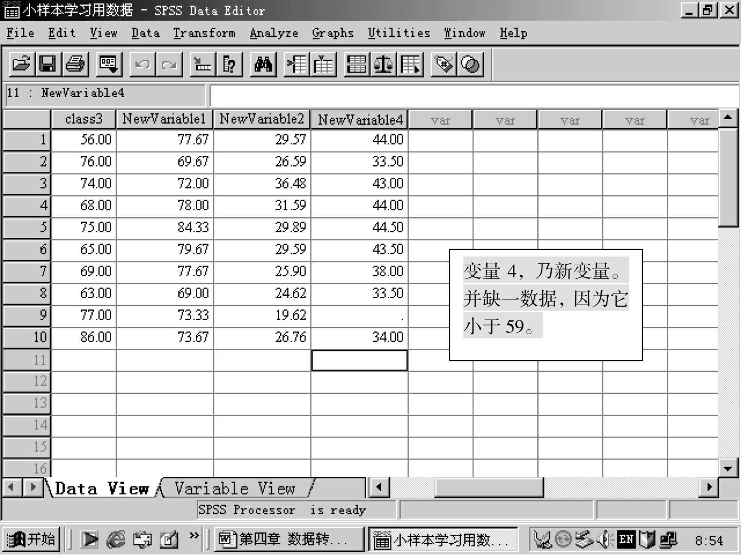This screenshot has width=746, height=560.
Task: Expand the quick launch overflow chevron
Action: pyautogui.click(x=194, y=535)
